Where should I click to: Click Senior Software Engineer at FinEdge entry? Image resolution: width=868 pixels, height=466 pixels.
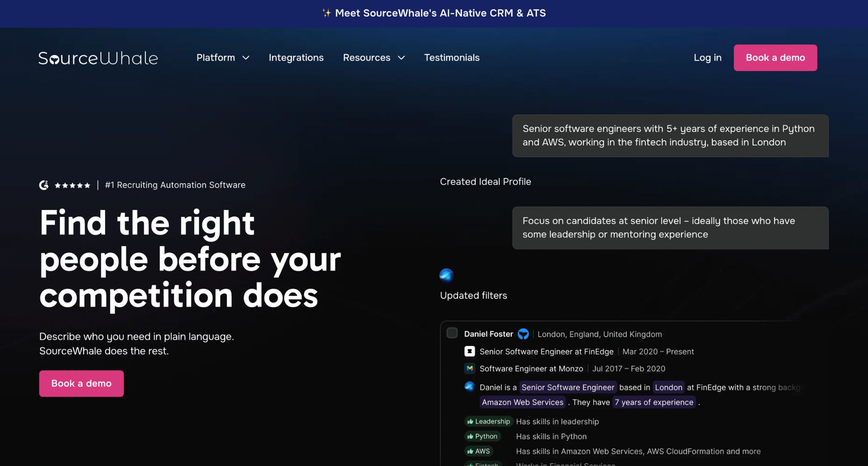tap(546, 352)
